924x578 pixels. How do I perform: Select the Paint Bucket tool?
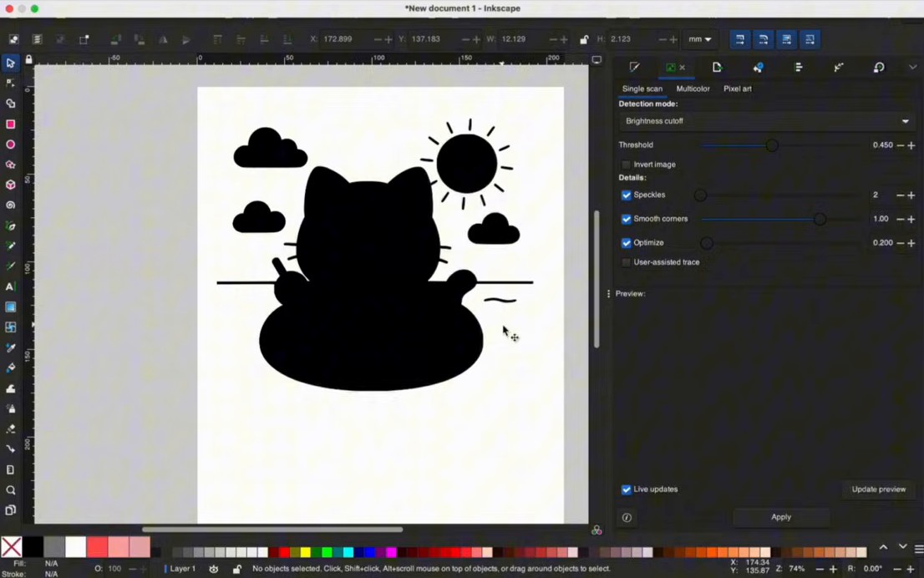pos(10,368)
